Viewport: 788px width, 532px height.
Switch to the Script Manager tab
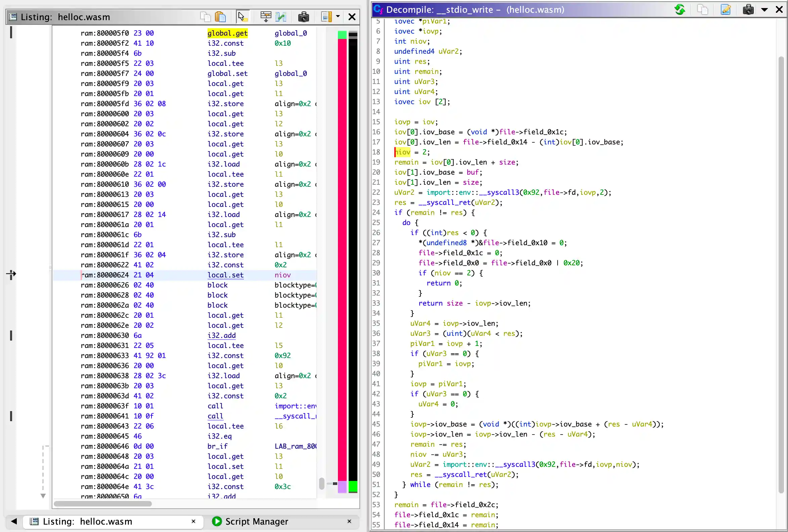point(257,522)
